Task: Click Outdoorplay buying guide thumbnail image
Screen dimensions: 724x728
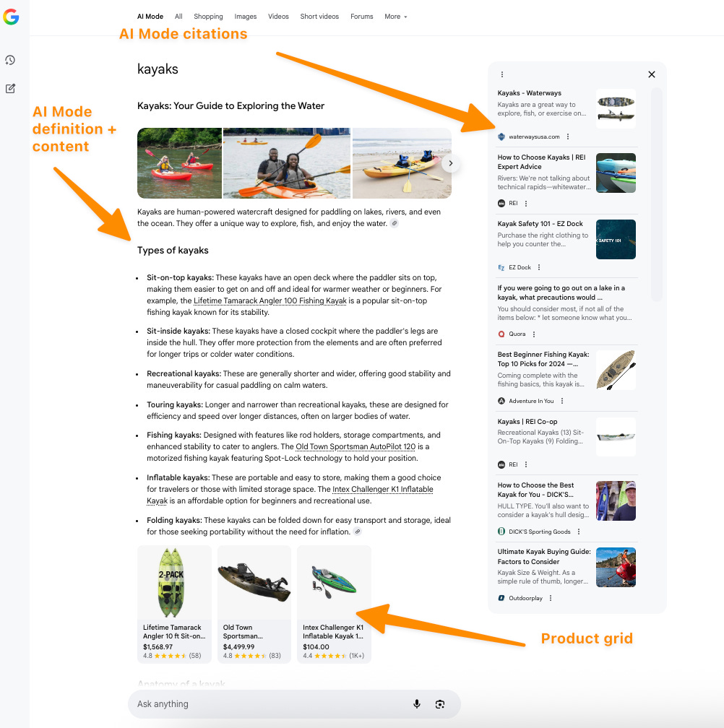Action: tap(616, 568)
